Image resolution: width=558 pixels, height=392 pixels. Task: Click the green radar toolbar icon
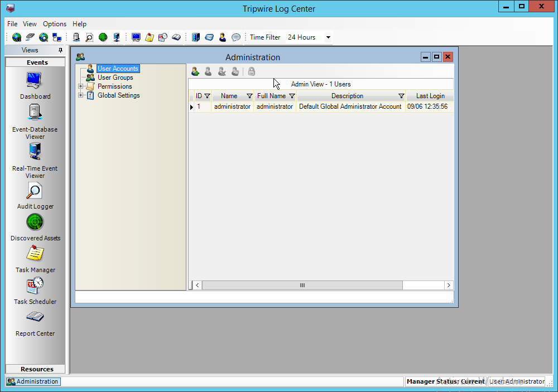click(x=103, y=37)
